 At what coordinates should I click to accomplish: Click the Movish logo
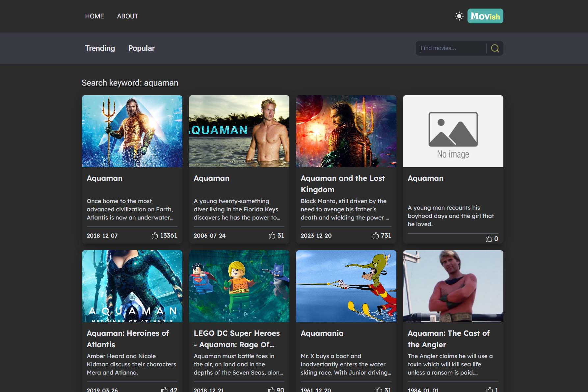pos(485,16)
